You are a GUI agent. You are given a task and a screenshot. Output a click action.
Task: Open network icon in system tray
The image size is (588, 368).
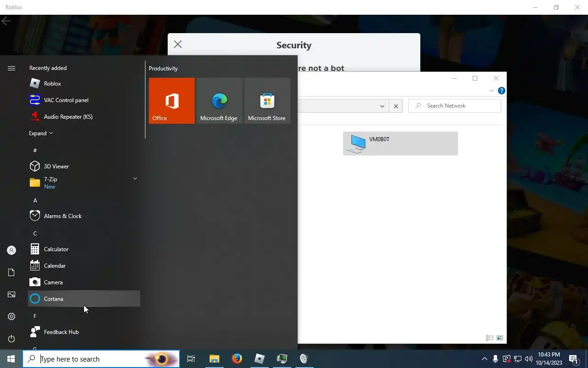pyautogui.click(x=518, y=359)
